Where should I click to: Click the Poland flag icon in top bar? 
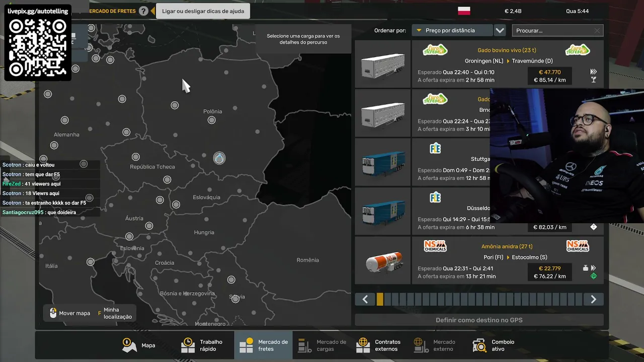click(464, 11)
